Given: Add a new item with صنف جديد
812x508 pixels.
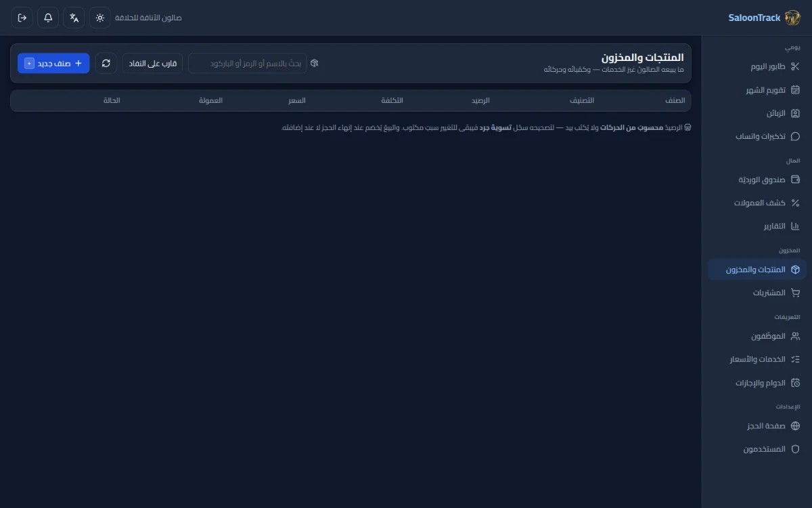Looking at the screenshot, I should click(53, 63).
